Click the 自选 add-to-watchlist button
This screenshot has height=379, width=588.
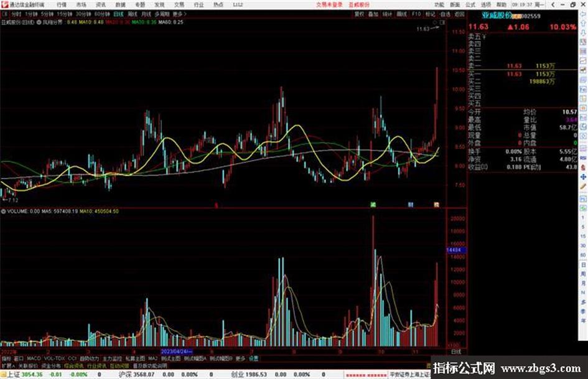tap(445, 14)
